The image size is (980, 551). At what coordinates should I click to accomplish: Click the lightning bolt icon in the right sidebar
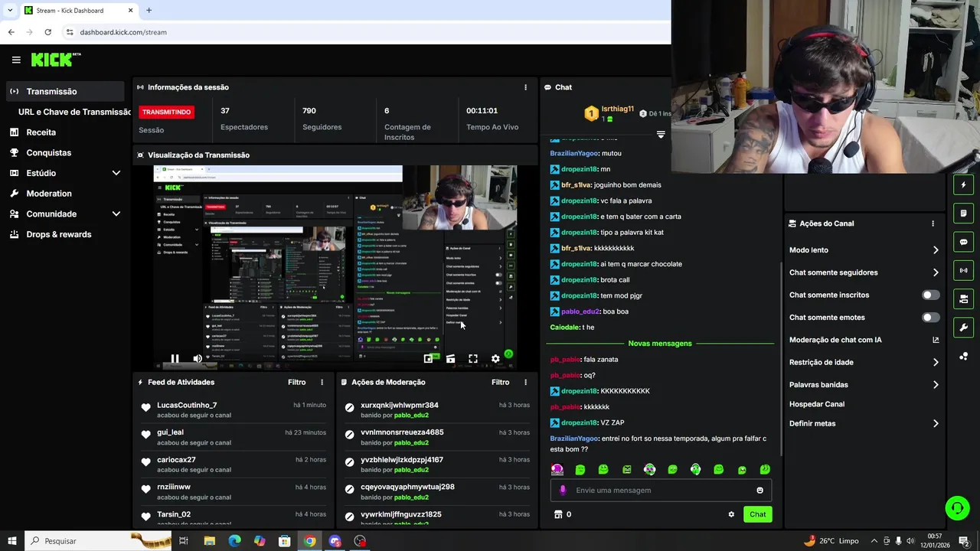(963, 185)
